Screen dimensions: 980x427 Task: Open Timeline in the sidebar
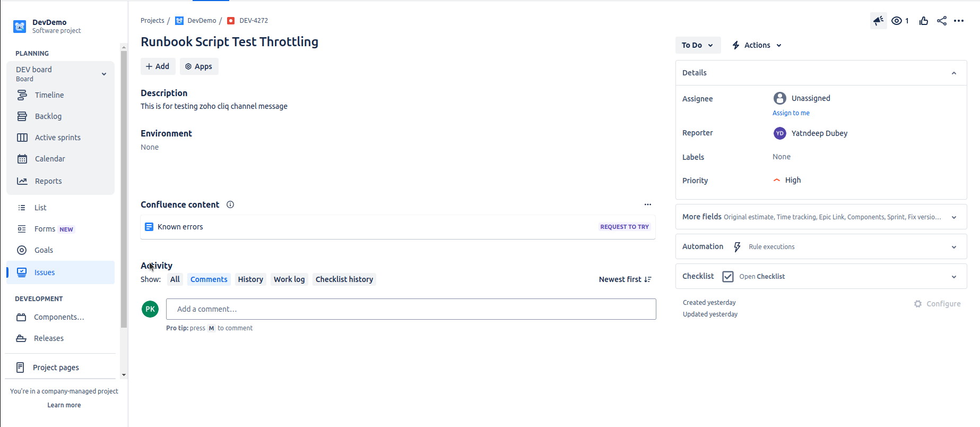tap(49, 95)
